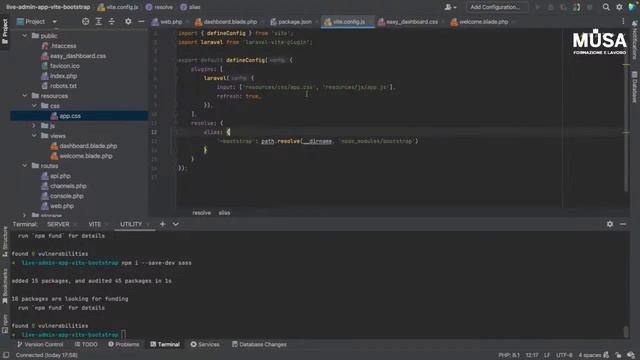The width and height of the screenshot is (640, 360).
Task: Collapse the resources folder
Action: click(x=25, y=96)
